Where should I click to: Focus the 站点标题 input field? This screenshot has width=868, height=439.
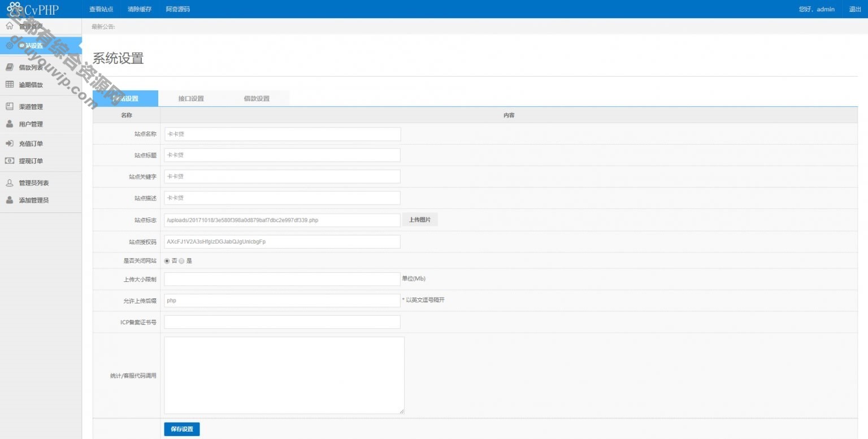[x=283, y=155]
